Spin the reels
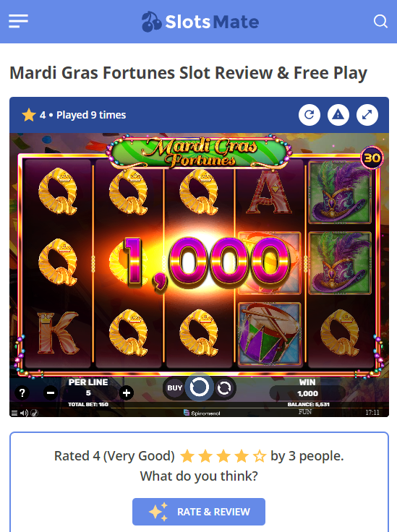The width and height of the screenshot is (397, 532). [199, 387]
